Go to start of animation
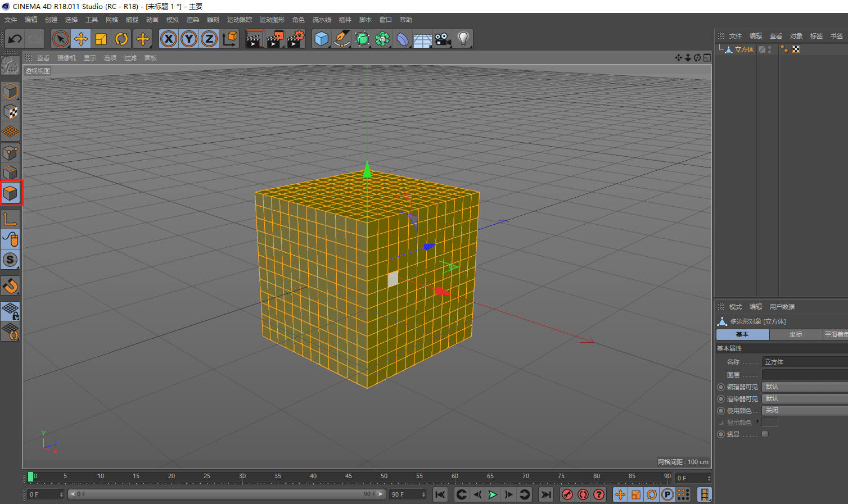This screenshot has height=504, width=848. click(440, 494)
